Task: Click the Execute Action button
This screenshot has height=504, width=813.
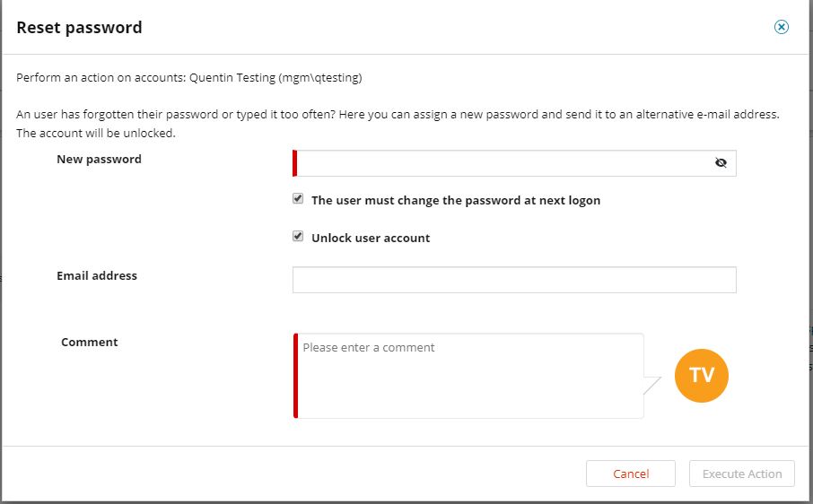Action: coord(741,474)
